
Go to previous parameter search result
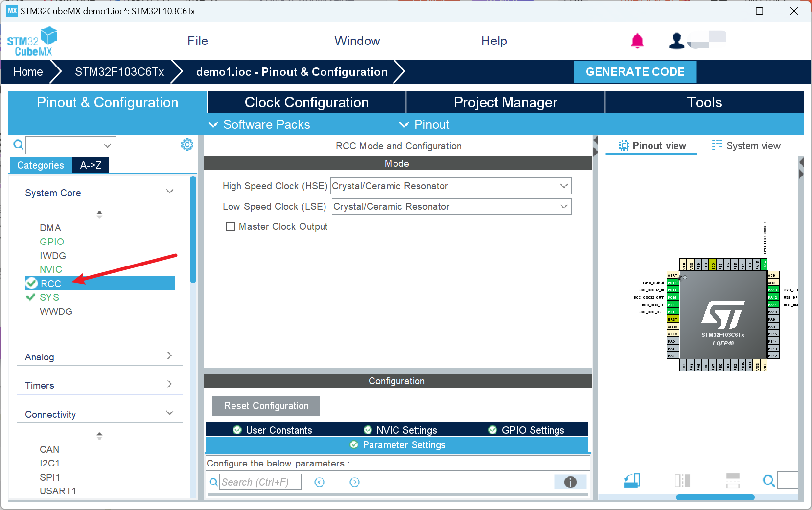click(320, 482)
